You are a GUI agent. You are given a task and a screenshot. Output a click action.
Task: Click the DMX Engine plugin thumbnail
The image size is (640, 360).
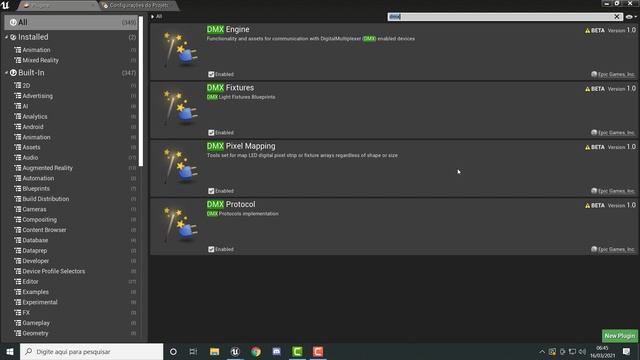[x=180, y=50]
